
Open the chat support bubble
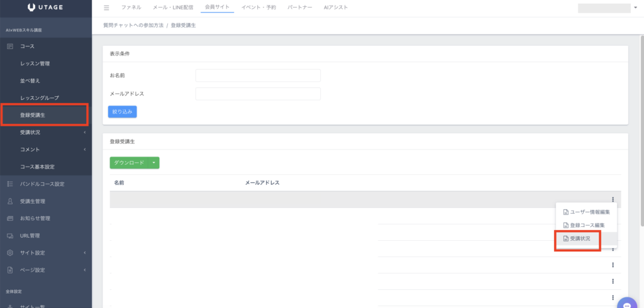coord(627,305)
